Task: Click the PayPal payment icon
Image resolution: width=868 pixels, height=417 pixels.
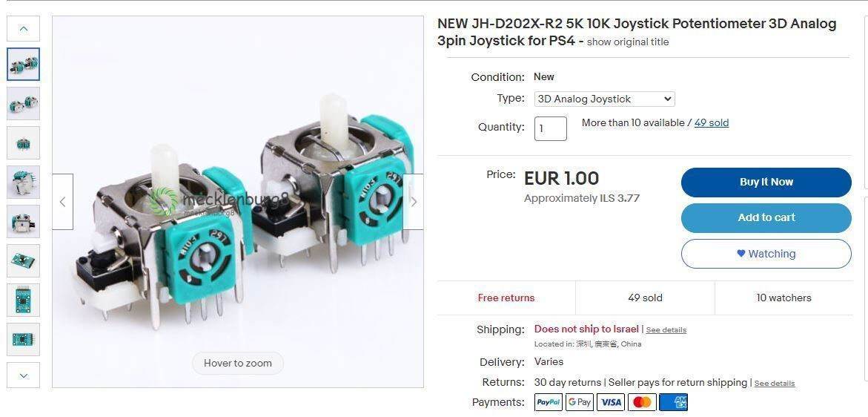Action: click(x=549, y=402)
